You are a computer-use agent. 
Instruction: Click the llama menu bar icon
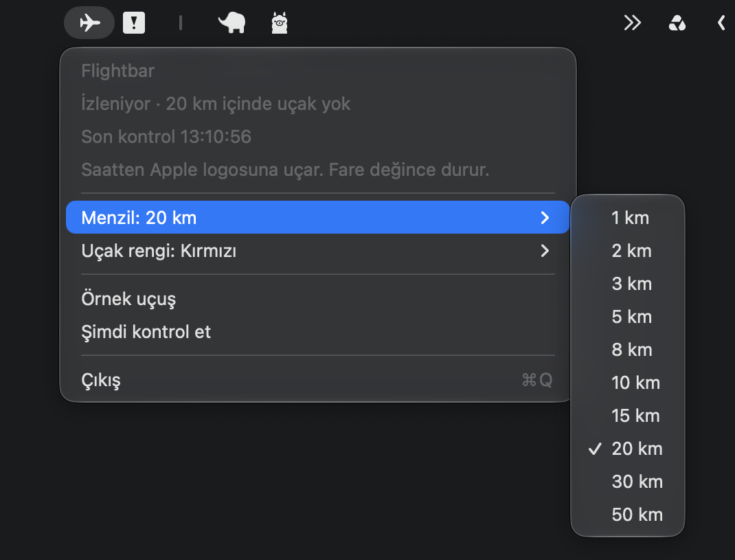280,23
